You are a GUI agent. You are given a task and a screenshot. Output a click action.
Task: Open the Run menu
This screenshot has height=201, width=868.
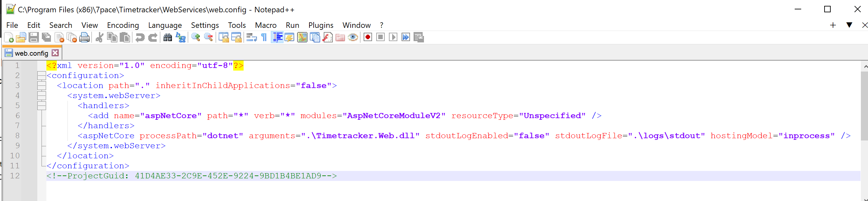pyautogui.click(x=293, y=25)
